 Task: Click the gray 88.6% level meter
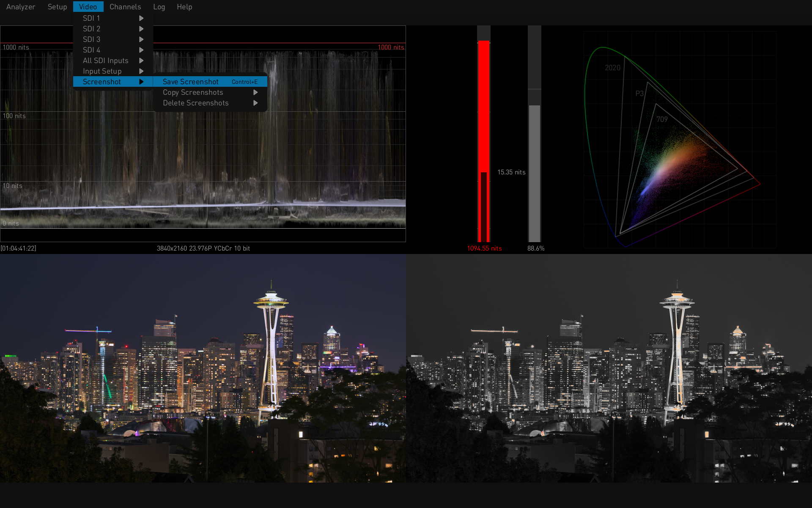point(535,169)
